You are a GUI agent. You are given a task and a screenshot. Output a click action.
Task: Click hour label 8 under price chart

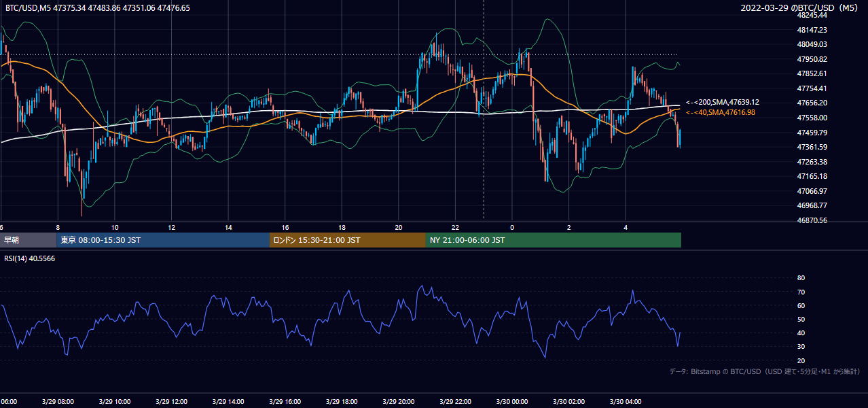click(58, 227)
